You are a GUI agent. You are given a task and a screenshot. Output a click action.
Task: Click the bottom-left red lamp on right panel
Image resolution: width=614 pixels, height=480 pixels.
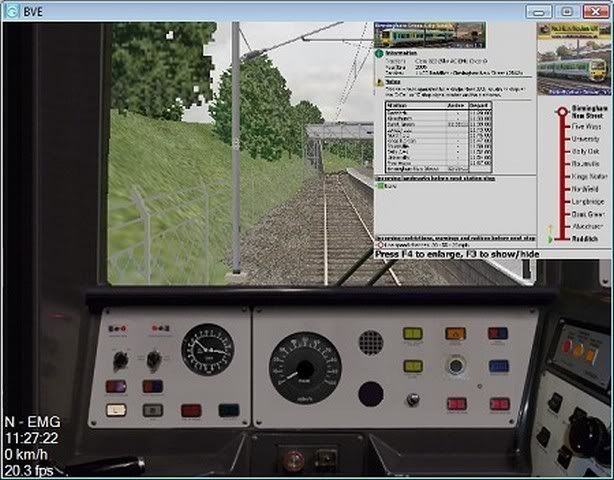coord(457,404)
